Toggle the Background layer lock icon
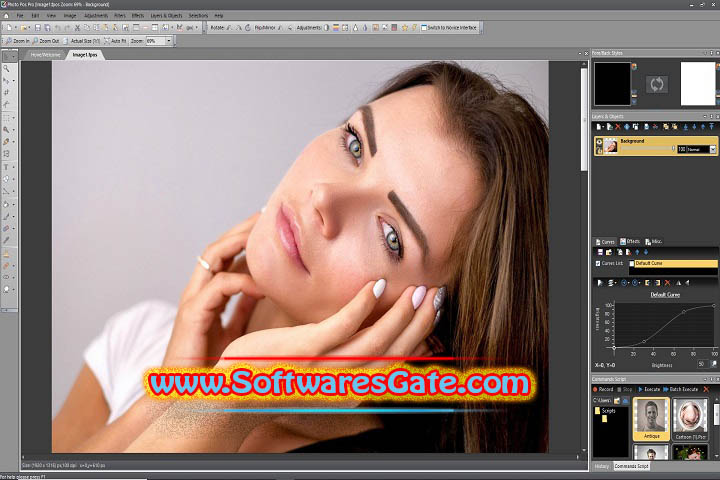This screenshot has width=720, height=480. click(599, 150)
